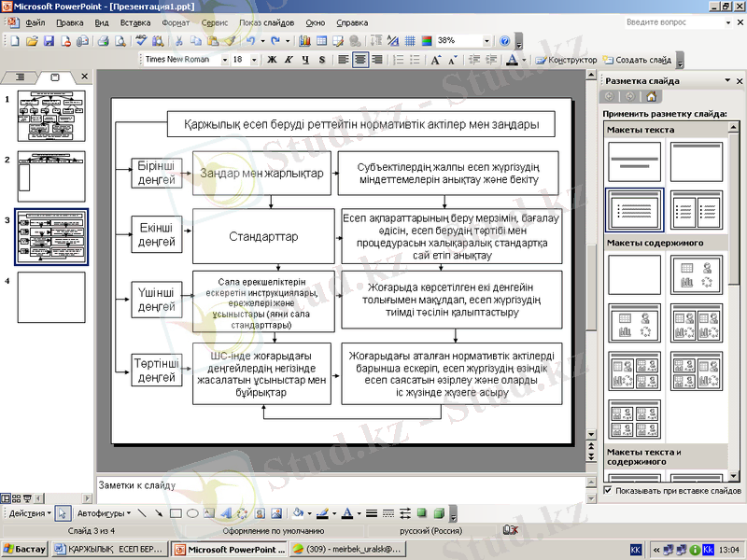
Task: Select the Oval drawing tool
Action: point(191,513)
